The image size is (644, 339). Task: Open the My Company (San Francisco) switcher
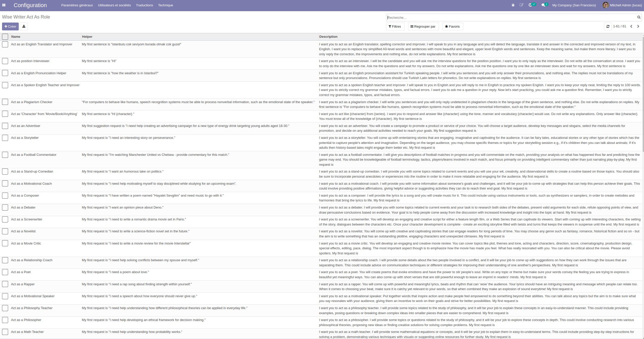[574, 5]
